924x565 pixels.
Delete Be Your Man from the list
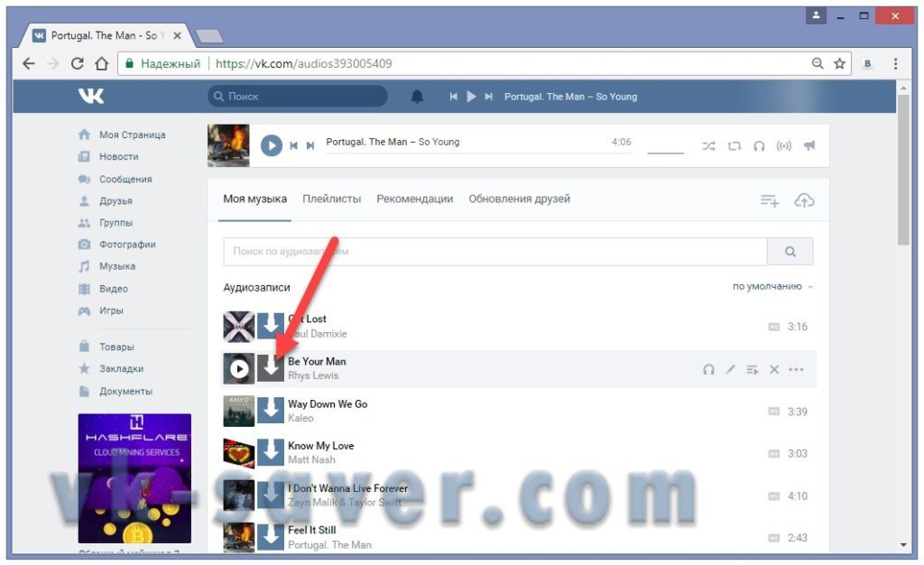[x=774, y=369]
